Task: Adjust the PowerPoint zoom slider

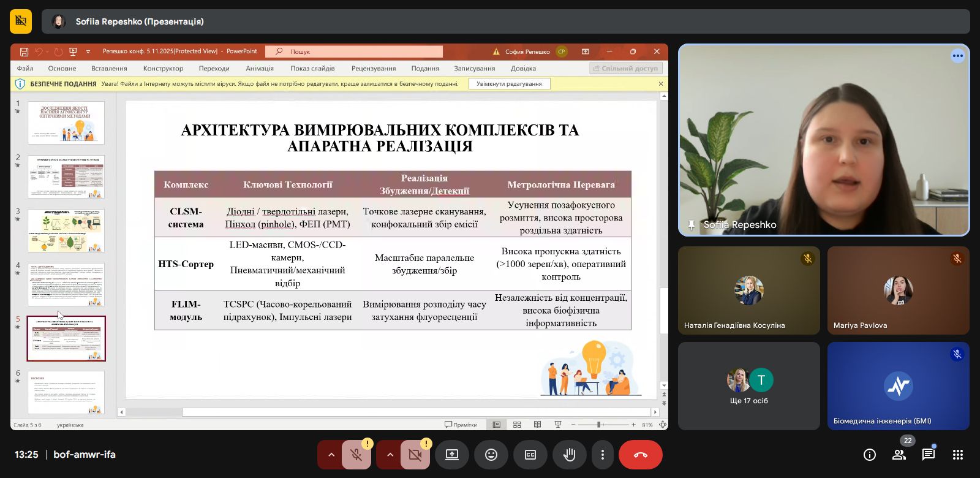Action: pos(599,425)
